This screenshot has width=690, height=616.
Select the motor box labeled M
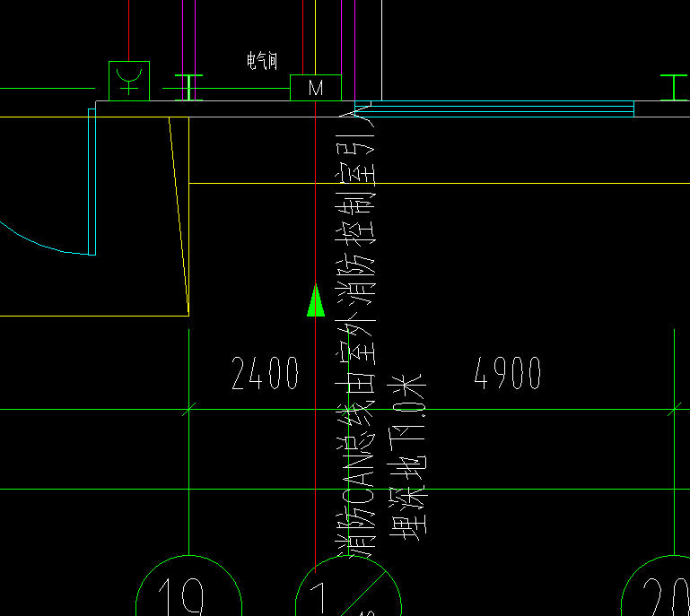tap(316, 88)
